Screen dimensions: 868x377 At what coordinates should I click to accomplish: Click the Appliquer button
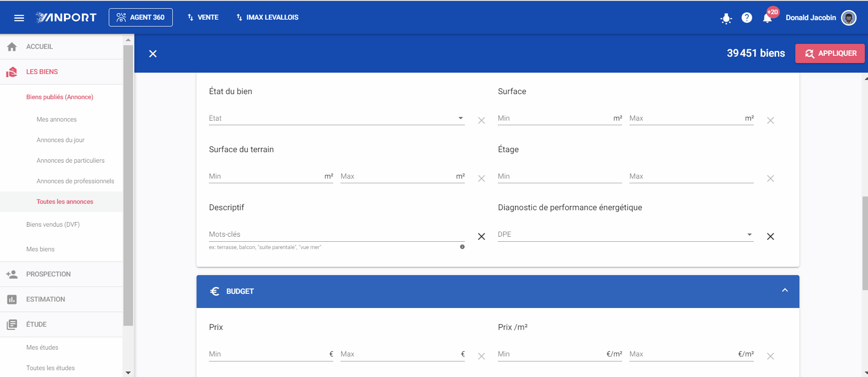(830, 53)
